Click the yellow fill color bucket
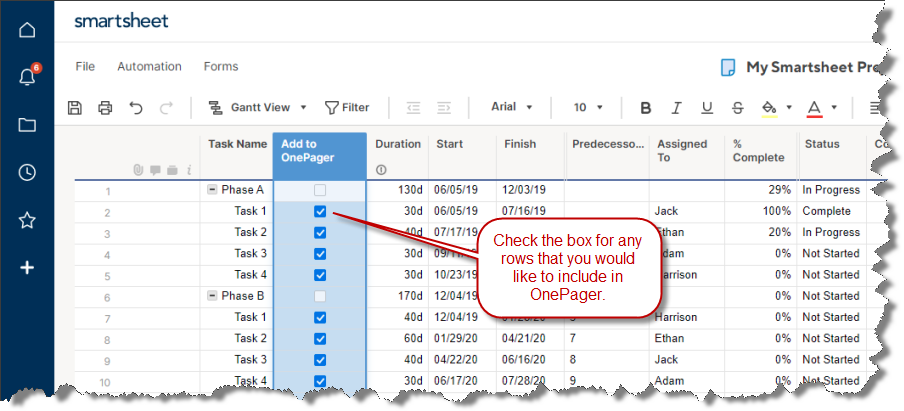 pos(770,108)
